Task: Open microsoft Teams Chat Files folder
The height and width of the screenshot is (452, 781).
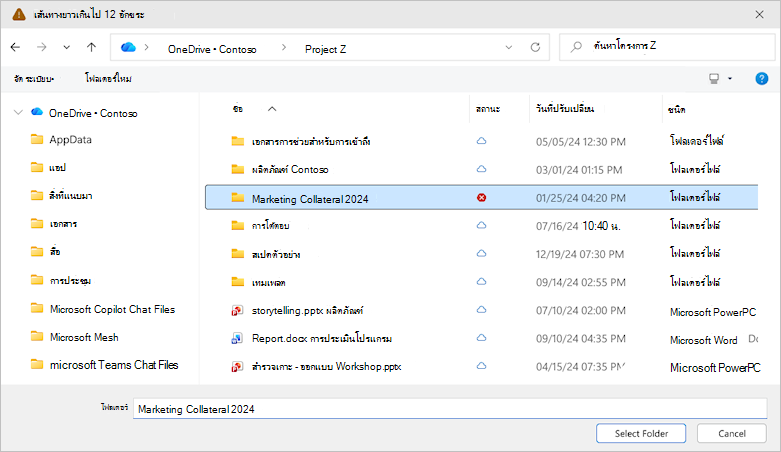Action: (114, 365)
